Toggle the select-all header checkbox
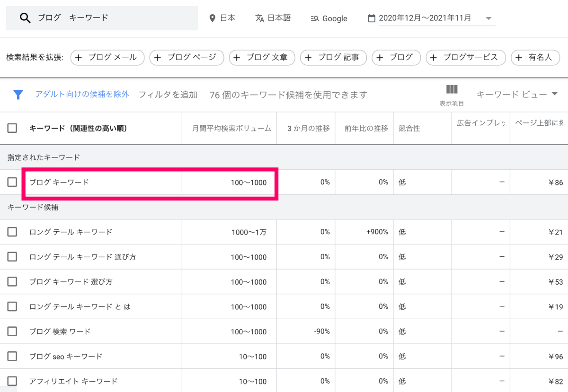 pos(12,128)
